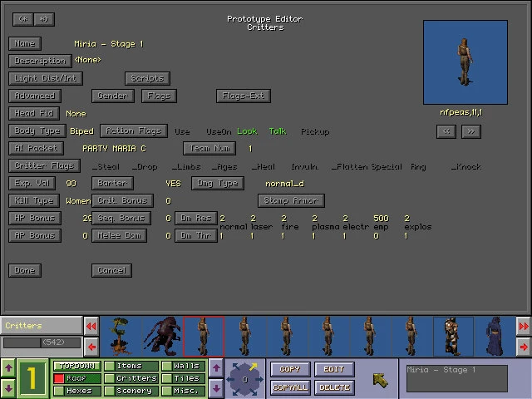The image size is (532, 399).
Task: Open the Barter setting
Action: (x=112, y=183)
